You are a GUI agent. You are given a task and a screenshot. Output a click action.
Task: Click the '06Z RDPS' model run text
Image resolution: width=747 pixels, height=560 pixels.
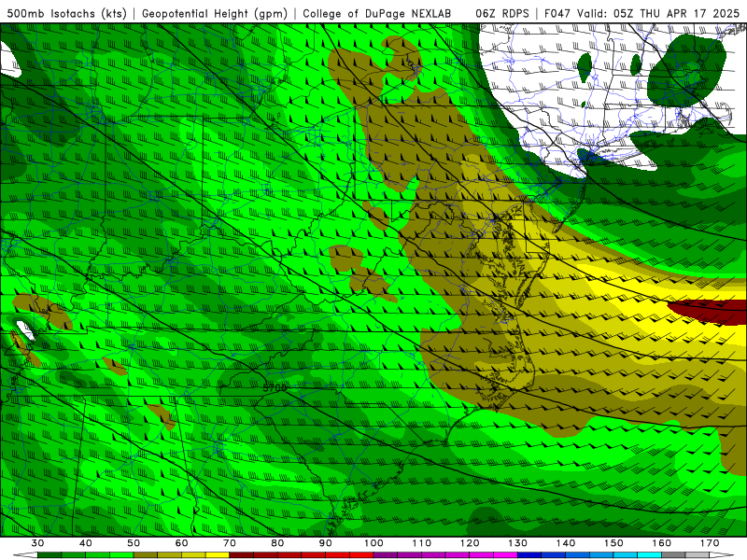pyautogui.click(x=502, y=13)
